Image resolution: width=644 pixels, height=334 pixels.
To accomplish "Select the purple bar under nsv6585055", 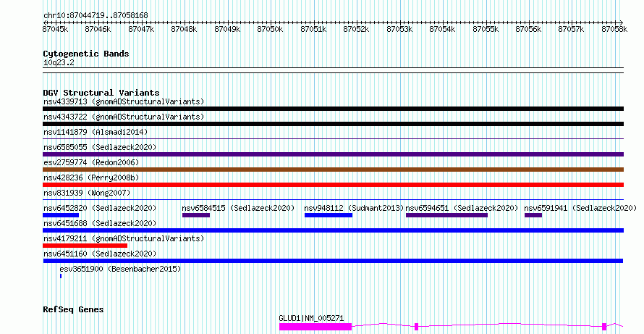I will (x=333, y=154).
